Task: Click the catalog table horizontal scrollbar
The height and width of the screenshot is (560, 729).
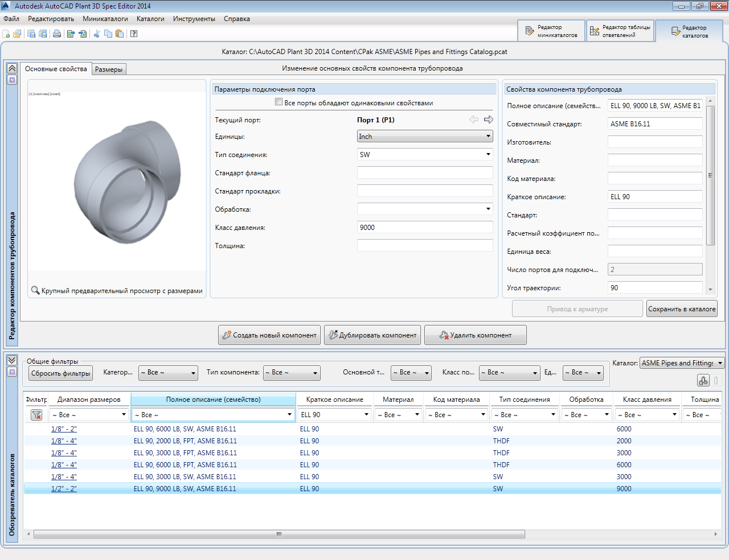Action: click(279, 534)
